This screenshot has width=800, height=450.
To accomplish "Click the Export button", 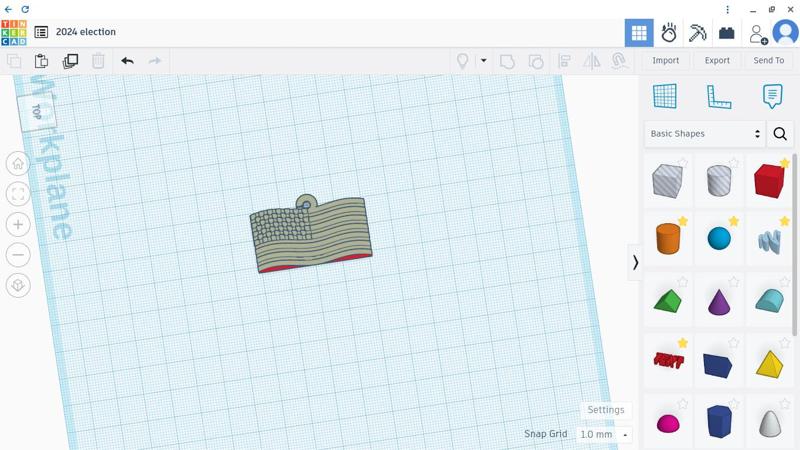I will pos(717,61).
